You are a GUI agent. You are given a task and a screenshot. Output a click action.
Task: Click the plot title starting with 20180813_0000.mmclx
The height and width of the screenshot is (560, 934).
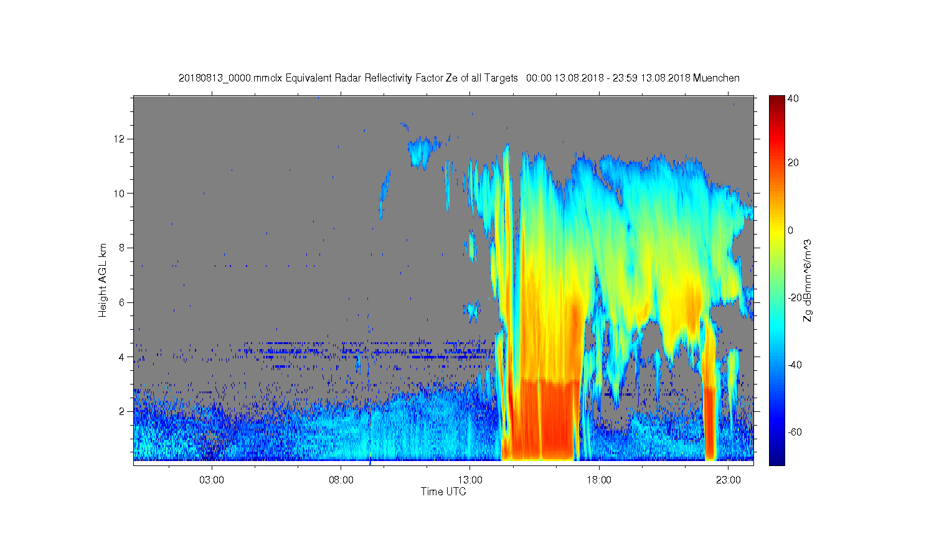pyautogui.click(x=459, y=78)
